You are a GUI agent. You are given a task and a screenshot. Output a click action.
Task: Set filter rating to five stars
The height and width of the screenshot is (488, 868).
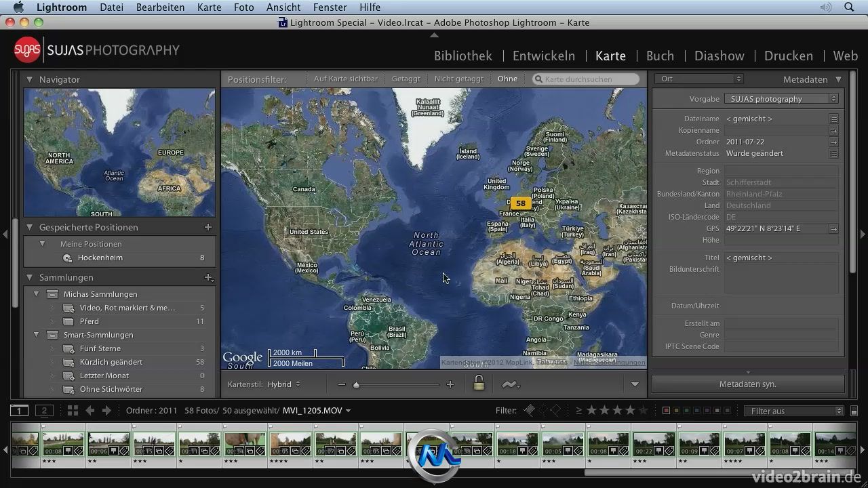[x=644, y=410]
